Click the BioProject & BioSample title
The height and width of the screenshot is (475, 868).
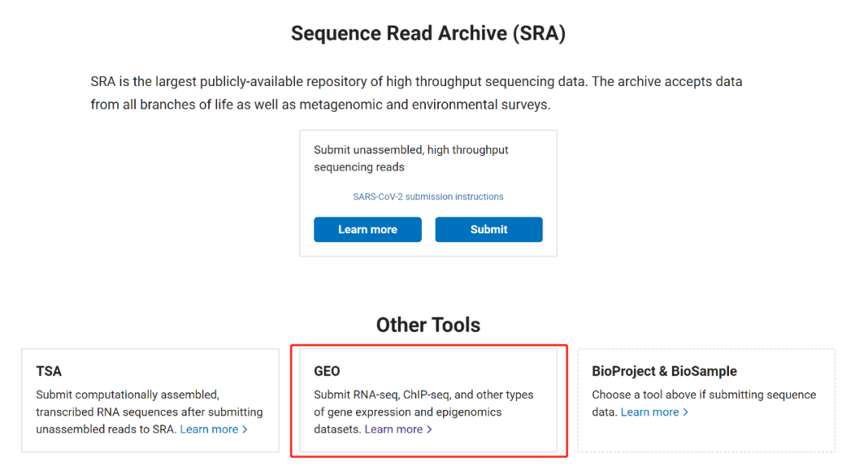(664, 371)
